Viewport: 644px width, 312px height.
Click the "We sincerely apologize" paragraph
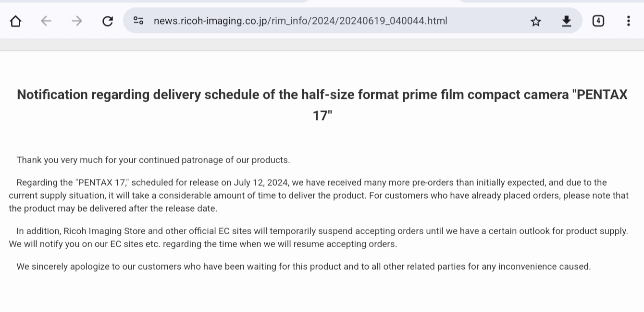point(304,266)
